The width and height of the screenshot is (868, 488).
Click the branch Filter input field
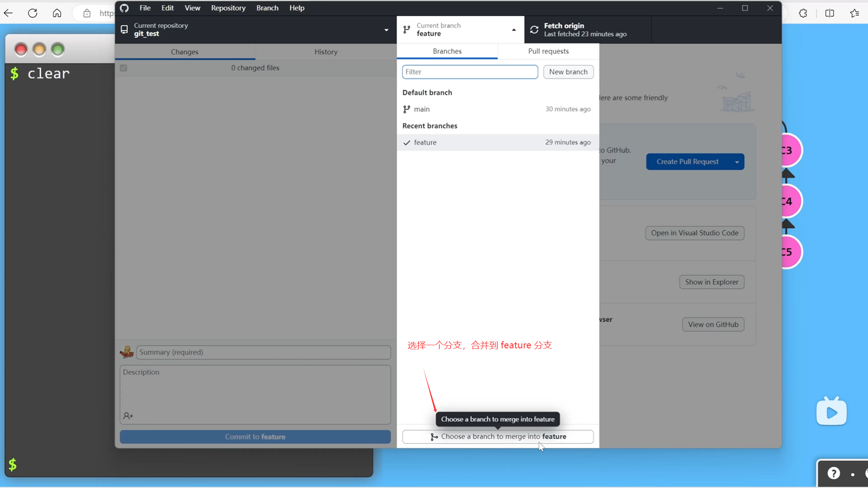470,72
